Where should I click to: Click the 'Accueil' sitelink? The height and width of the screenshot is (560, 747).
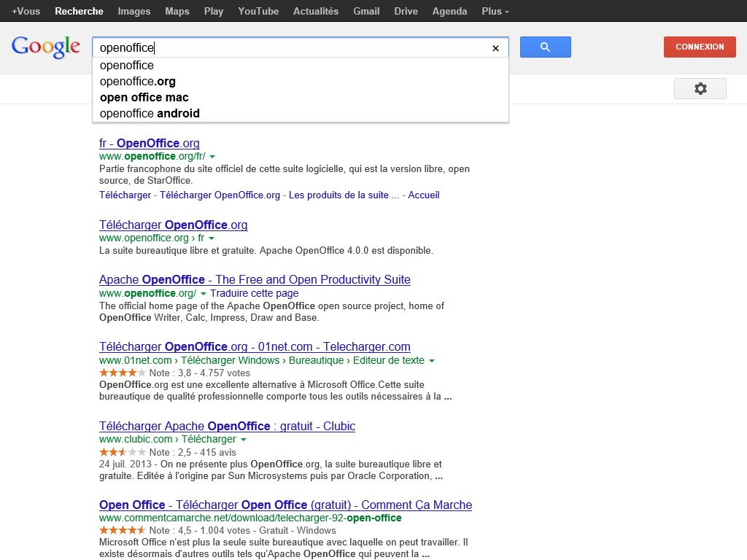click(424, 195)
